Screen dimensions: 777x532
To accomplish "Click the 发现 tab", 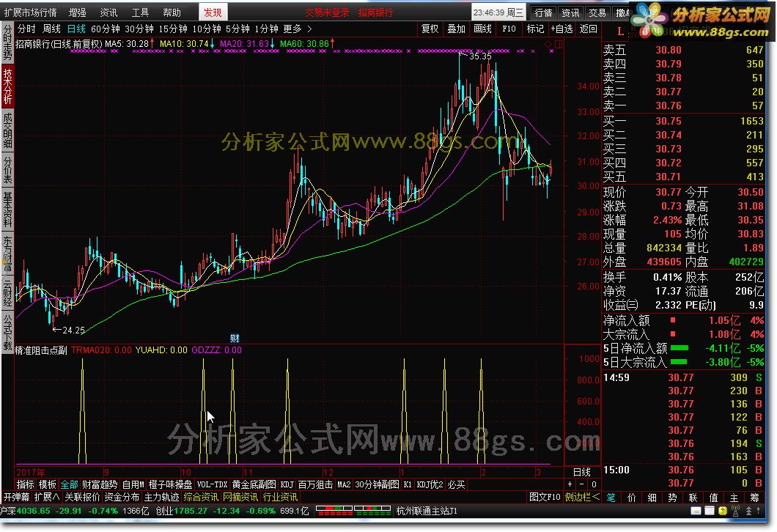I will pyautogui.click(x=213, y=12).
